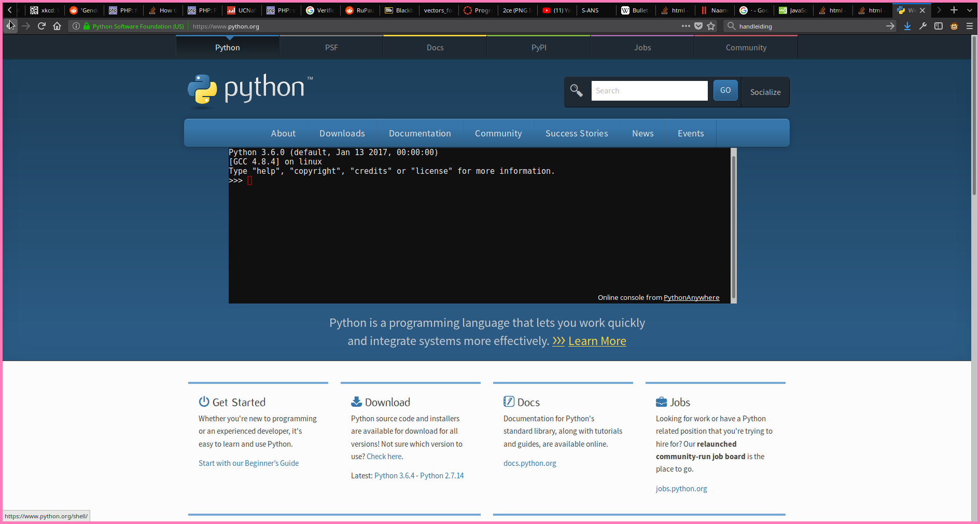Screen dimensions: 980x524
Task: Open developer tools wrench icon
Action: tap(923, 26)
